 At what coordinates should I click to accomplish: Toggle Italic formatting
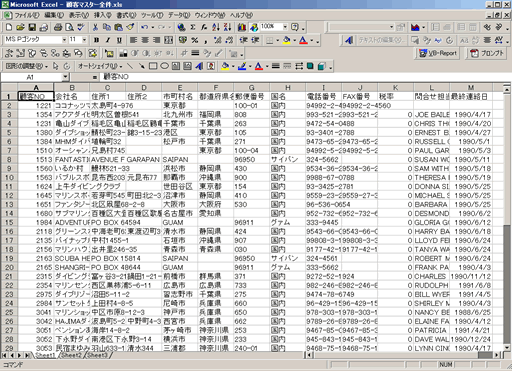pyautogui.click(x=108, y=40)
